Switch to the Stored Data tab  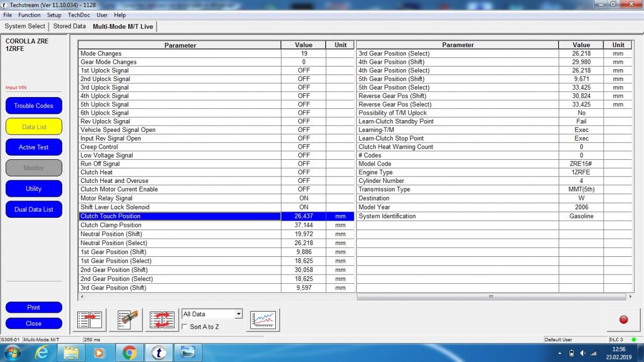coord(69,26)
